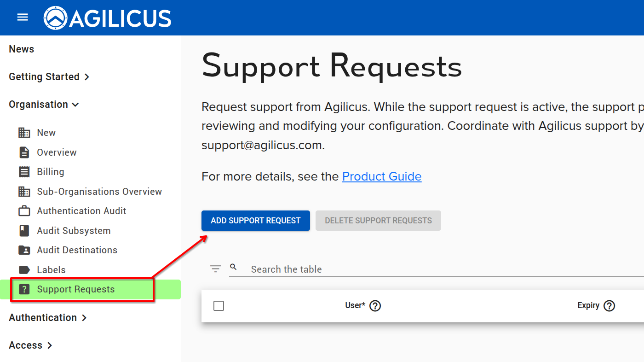The height and width of the screenshot is (362, 644).
Task: Click the help icon beside User column
Action: pyautogui.click(x=375, y=305)
